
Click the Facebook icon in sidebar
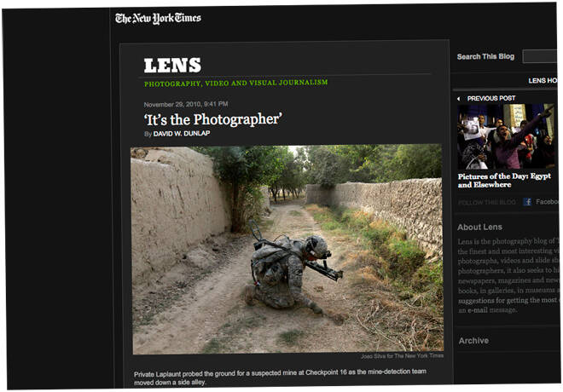pyautogui.click(x=527, y=202)
